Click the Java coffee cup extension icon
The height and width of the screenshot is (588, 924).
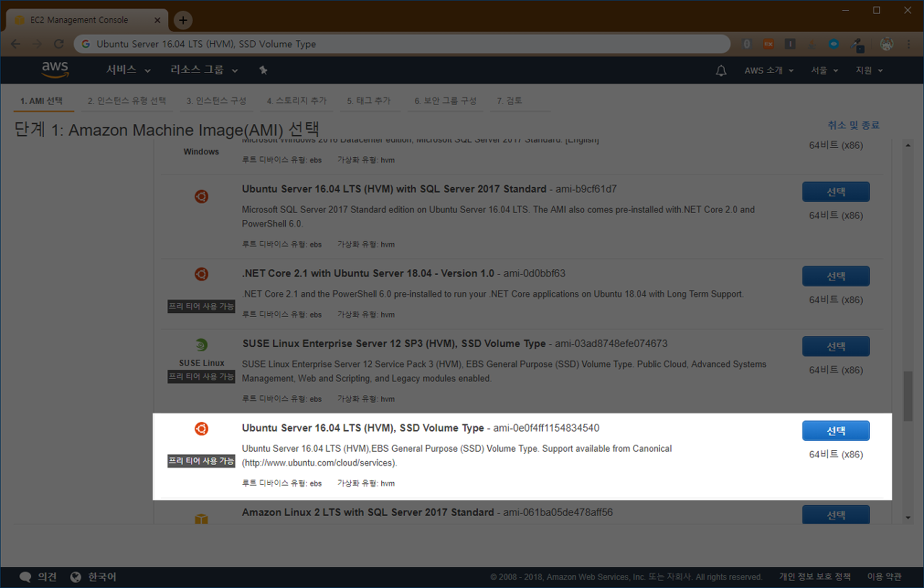tap(812, 44)
